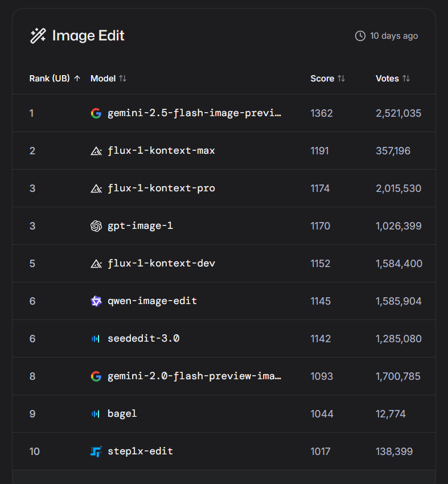Click the votes count 1,285,080
Image resolution: width=448 pixels, height=484 pixels.
click(398, 339)
